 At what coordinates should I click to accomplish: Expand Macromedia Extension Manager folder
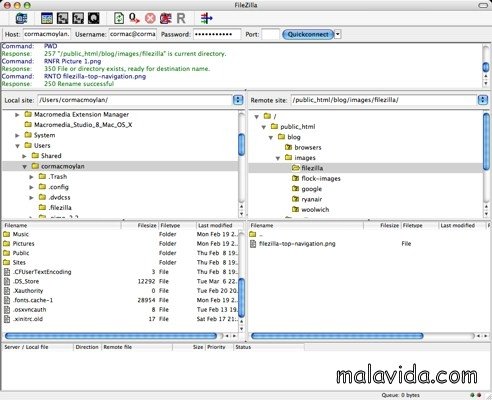pyautogui.click(x=17, y=115)
